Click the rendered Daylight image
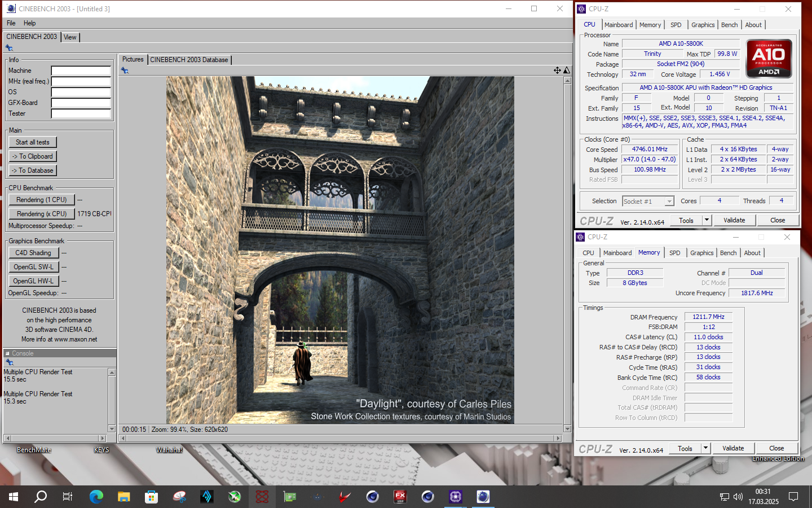Image resolution: width=812 pixels, height=508 pixels. coord(340,250)
